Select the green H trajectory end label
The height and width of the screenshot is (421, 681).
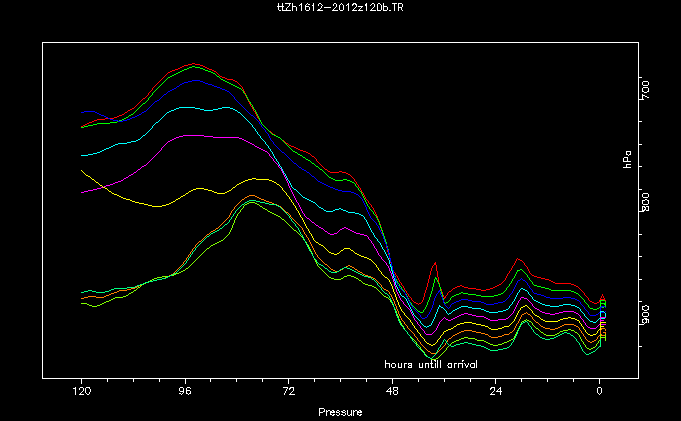click(603, 337)
